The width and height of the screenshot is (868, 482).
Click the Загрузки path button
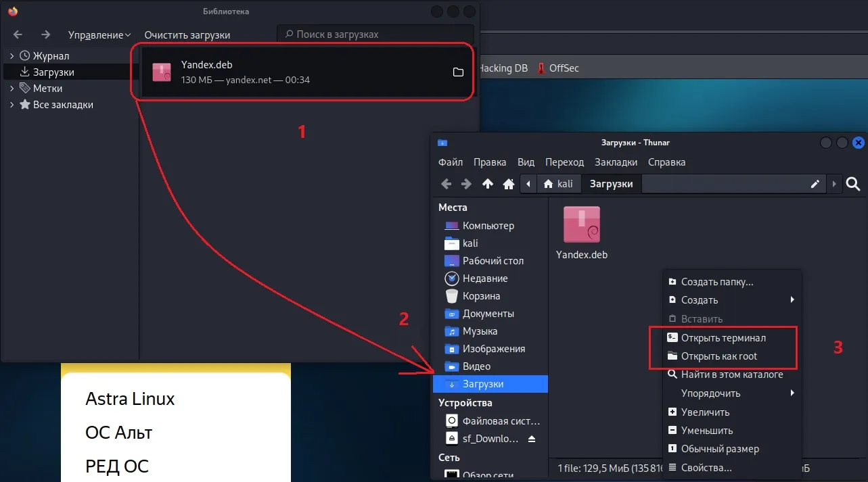tap(611, 184)
